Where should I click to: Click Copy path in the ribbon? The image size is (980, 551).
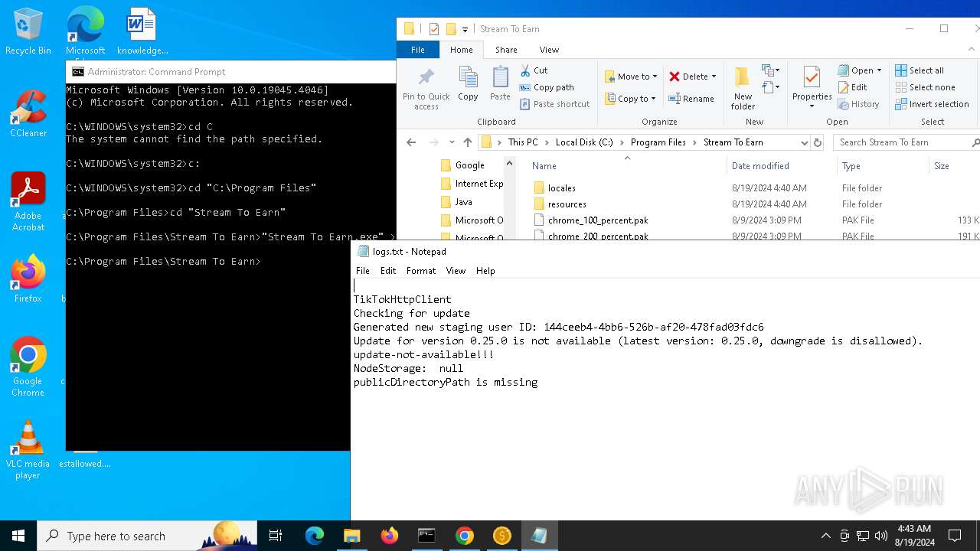[547, 87]
